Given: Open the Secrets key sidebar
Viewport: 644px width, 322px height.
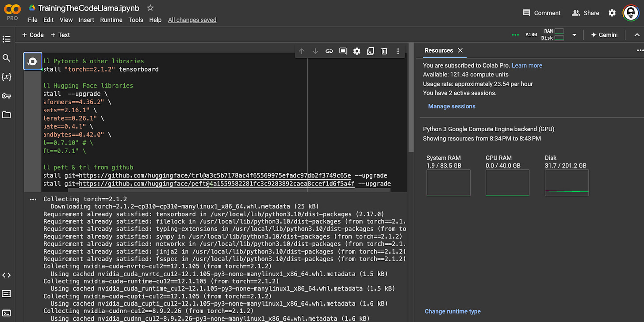Looking at the screenshot, I should [6, 96].
